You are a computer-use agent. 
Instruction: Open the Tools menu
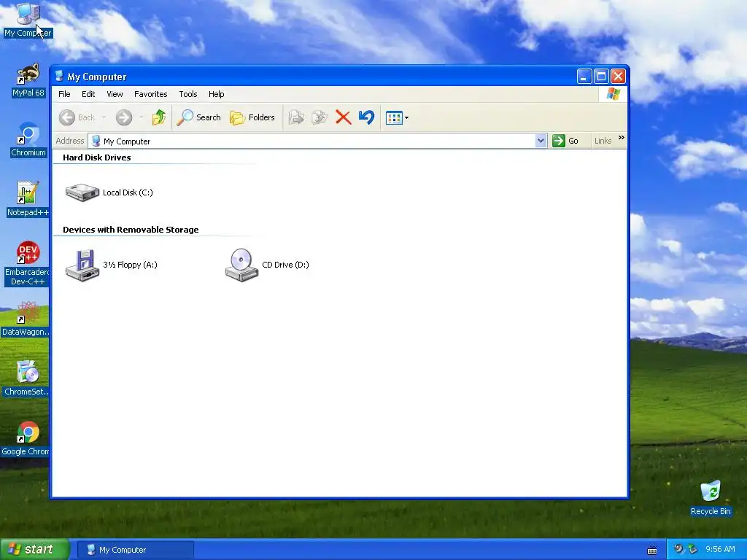tap(188, 94)
